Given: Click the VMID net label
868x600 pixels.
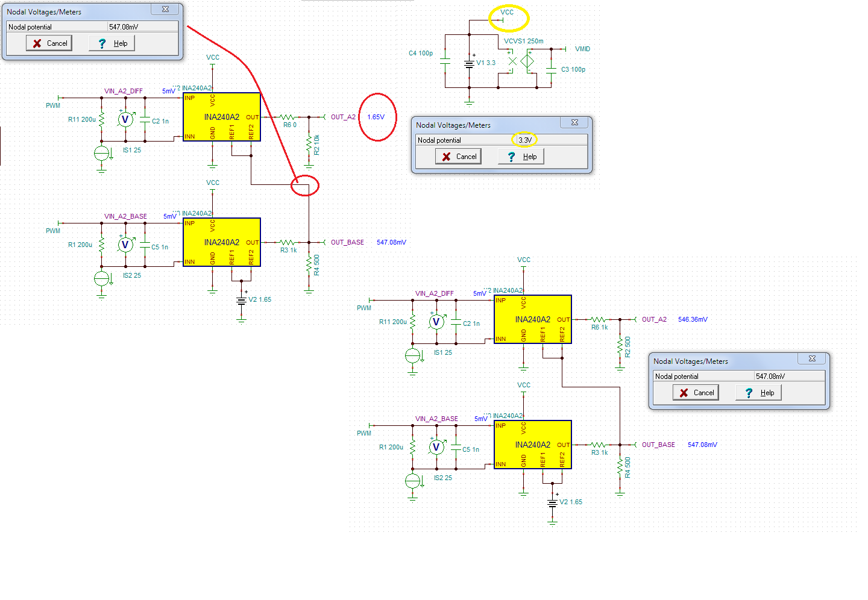Looking at the screenshot, I should click(x=582, y=49).
